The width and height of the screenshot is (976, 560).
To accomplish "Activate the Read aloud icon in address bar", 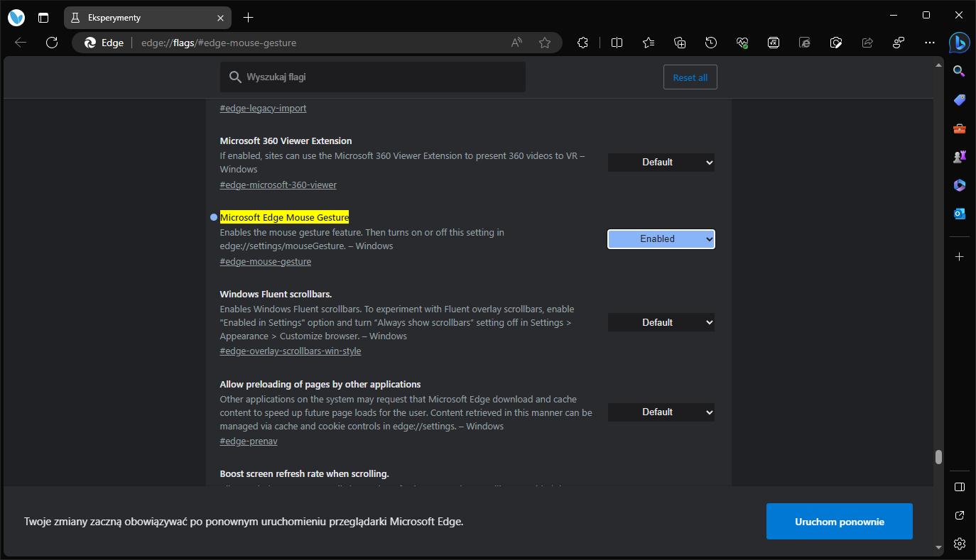I will [x=516, y=43].
